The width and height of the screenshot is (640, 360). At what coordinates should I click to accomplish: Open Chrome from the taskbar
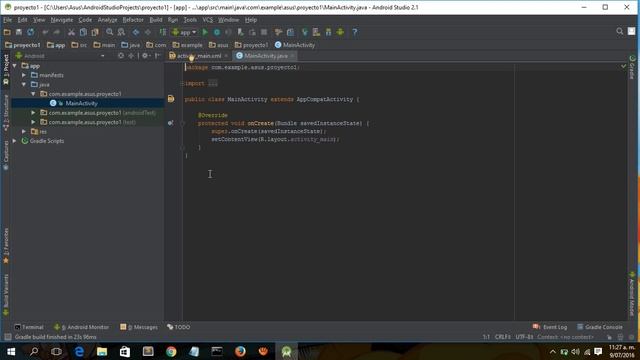point(171,351)
